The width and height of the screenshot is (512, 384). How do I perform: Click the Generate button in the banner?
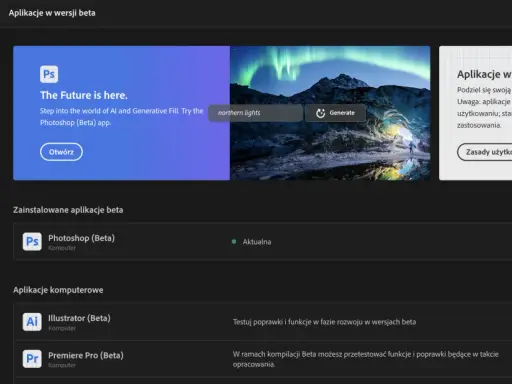coord(335,113)
